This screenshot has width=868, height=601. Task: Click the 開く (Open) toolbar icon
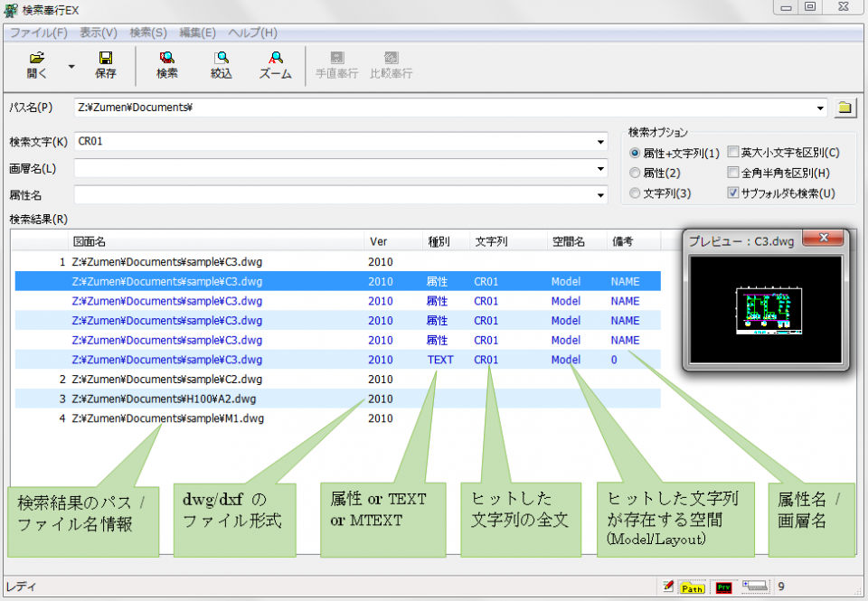37,65
